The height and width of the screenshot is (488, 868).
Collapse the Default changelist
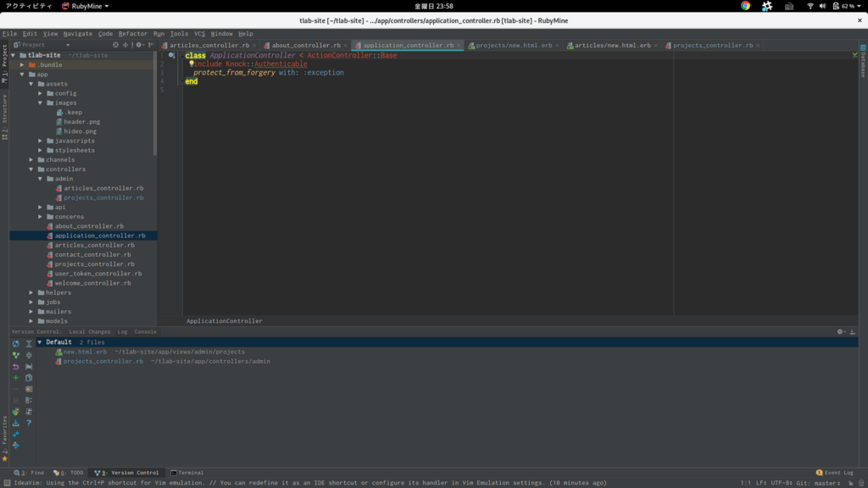tap(39, 342)
